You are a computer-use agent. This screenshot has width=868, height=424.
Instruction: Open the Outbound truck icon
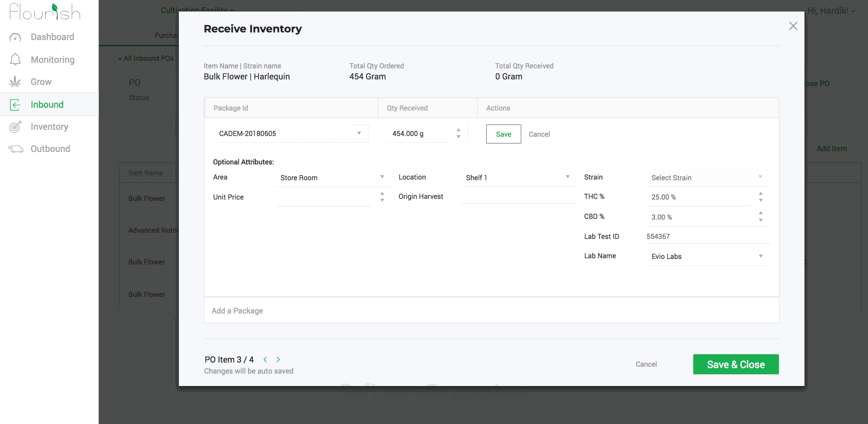click(15, 148)
